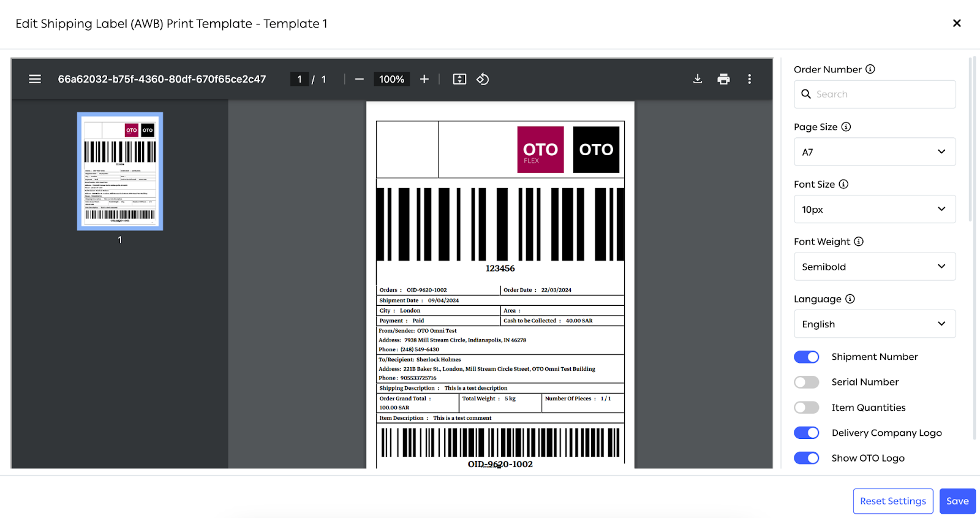Click the Serial Number label text
This screenshot has height=518, width=980.
[865, 382]
